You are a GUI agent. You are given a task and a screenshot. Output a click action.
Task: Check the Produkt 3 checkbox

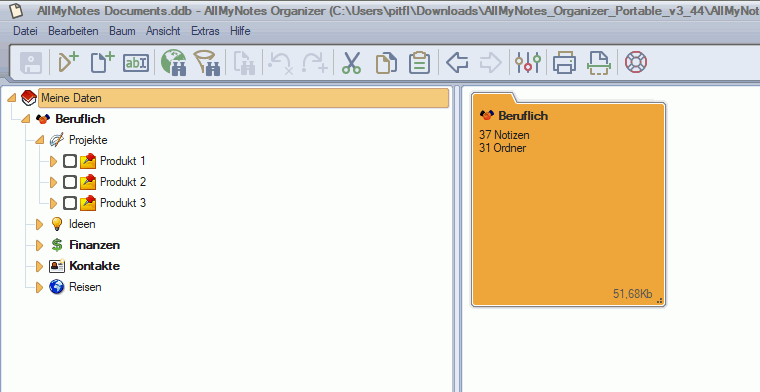tap(70, 203)
